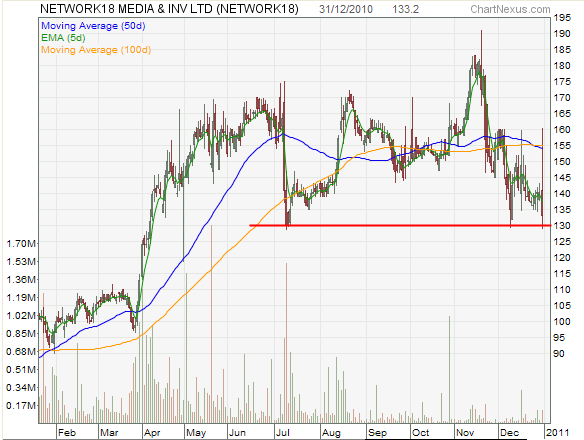Viewport: 584px width, 440px height.
Task: Click the 175 price axis label
Action: pos(562,82)
